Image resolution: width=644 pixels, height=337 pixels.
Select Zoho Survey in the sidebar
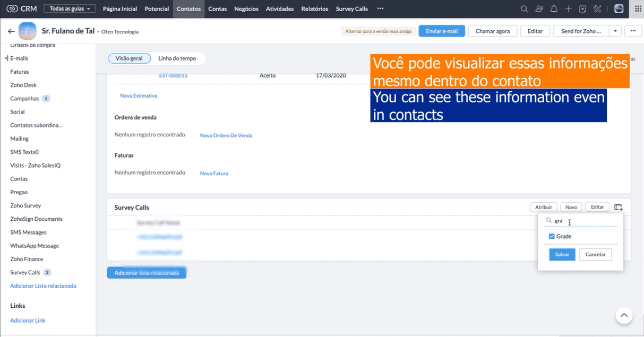click(25, 206)
